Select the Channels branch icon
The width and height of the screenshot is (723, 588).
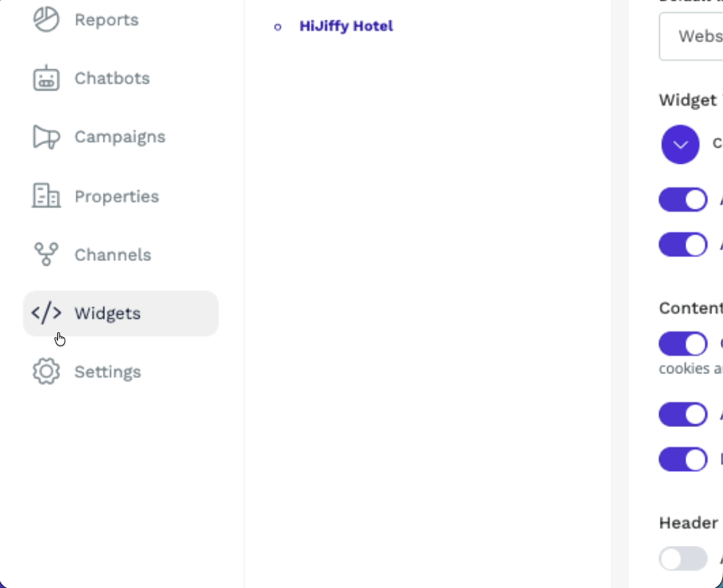pyautogui.click(x=46, y=255)
